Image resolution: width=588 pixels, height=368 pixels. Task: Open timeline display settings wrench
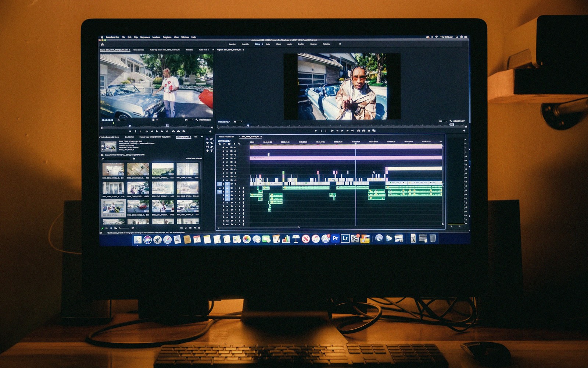pos(239,144)
